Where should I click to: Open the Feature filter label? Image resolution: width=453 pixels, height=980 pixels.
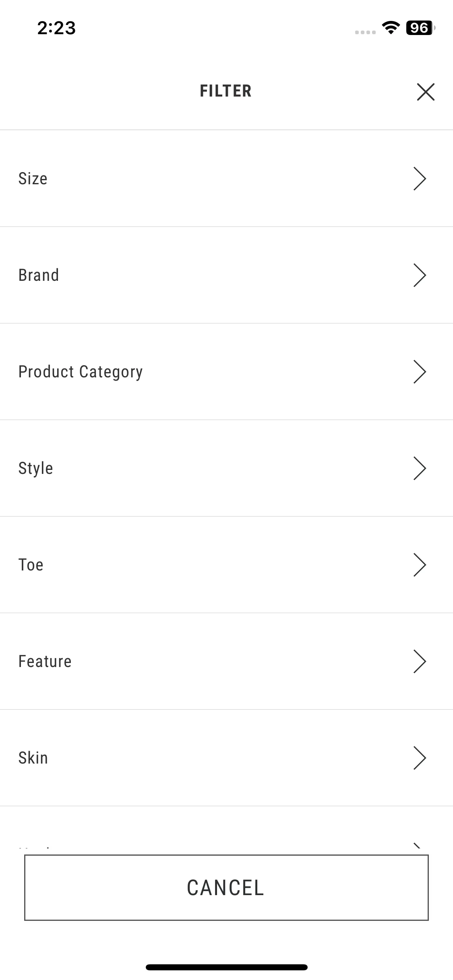(45, 661)
